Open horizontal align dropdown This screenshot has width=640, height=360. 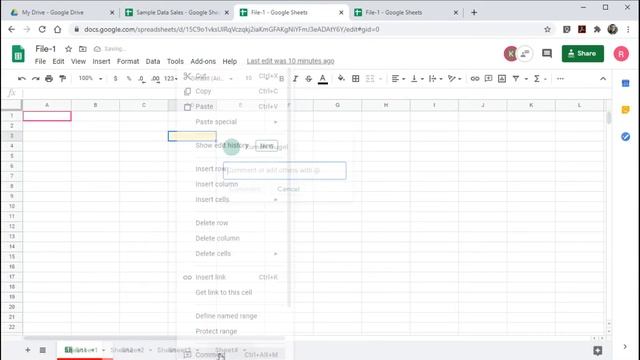398,78
